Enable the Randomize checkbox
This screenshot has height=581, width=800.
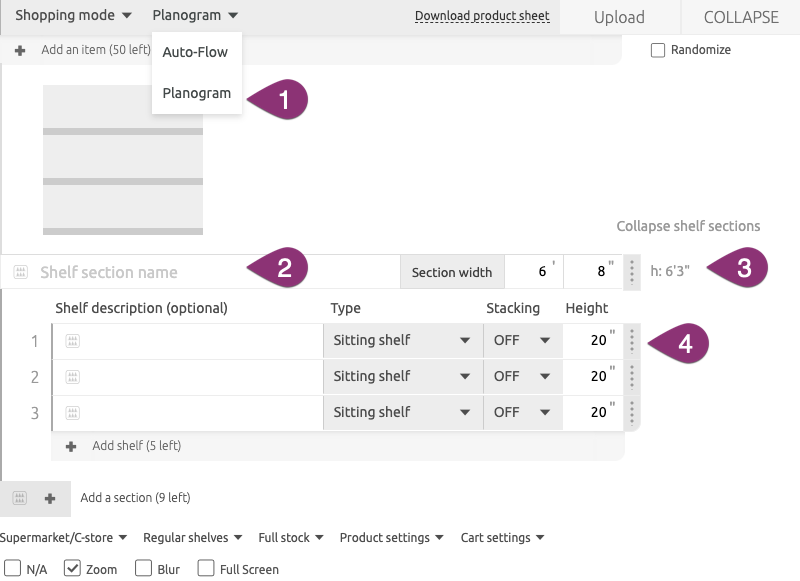pyautogui.click(x=658, y=50)
